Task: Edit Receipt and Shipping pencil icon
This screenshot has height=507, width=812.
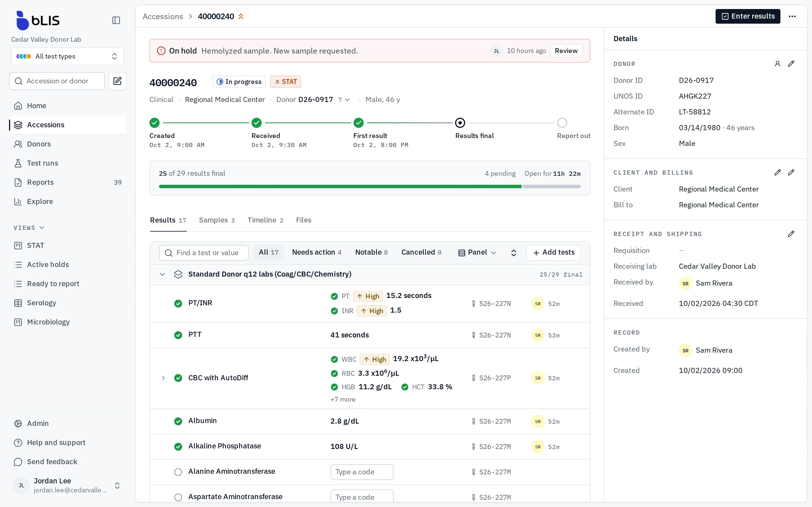Action: point(791,234)
